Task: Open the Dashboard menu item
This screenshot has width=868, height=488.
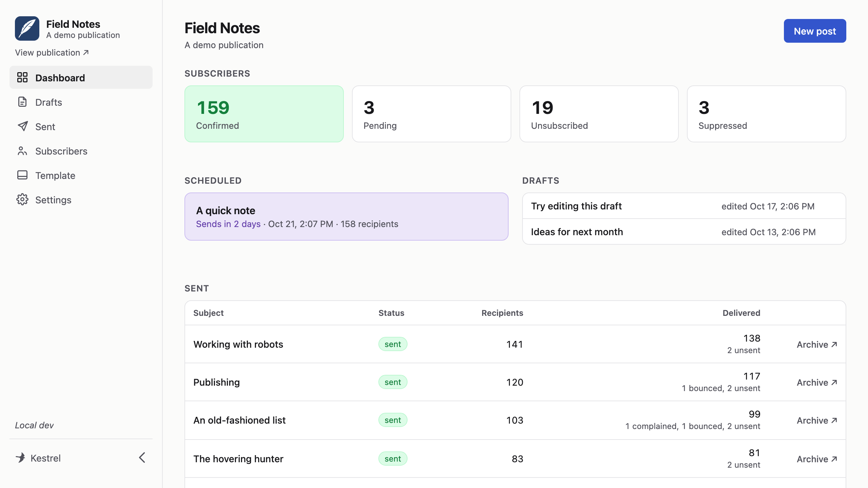Action: (81, 78)
